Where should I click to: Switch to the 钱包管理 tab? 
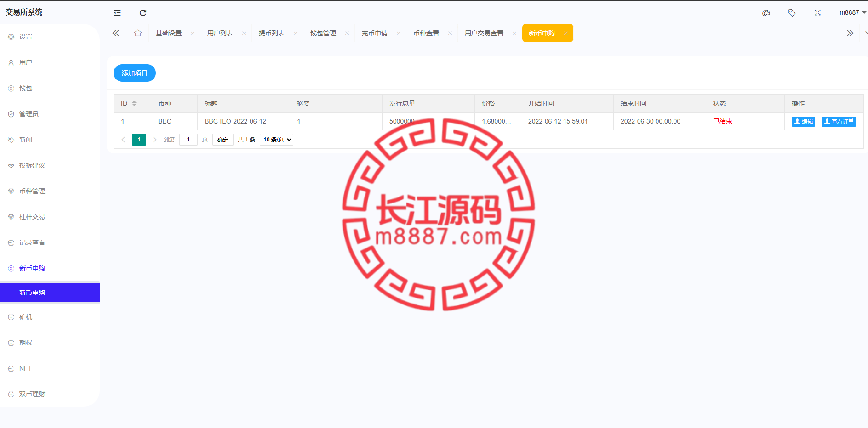323,33
